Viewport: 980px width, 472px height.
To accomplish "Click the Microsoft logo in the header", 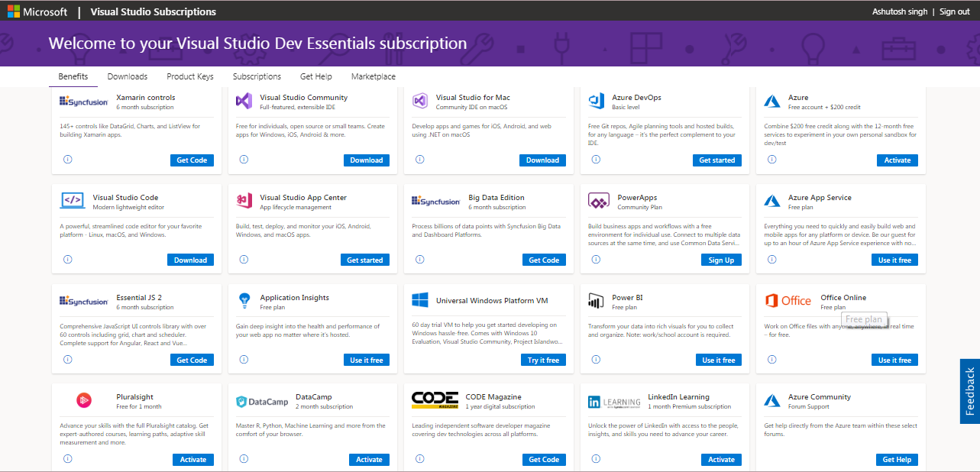I will [36, 11].
